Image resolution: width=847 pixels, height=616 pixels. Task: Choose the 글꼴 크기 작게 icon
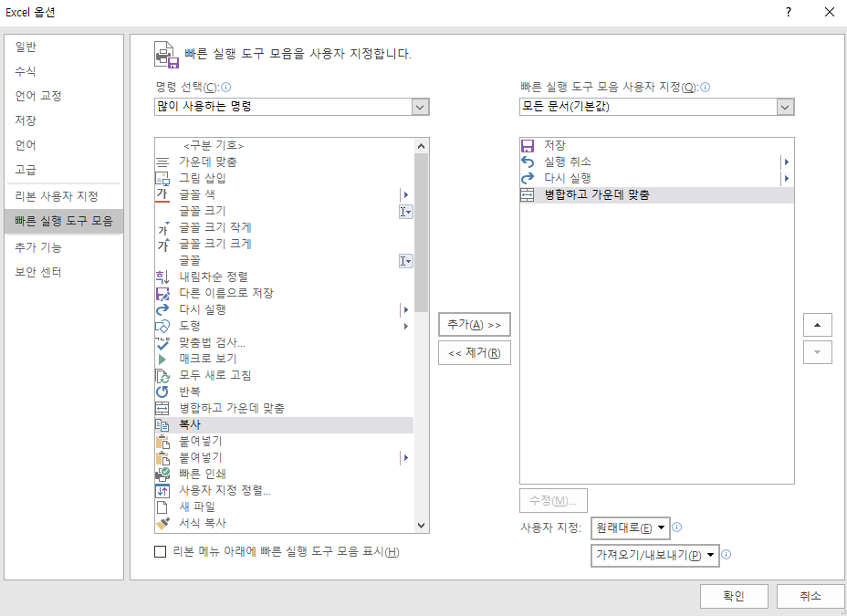click(163, 228)
